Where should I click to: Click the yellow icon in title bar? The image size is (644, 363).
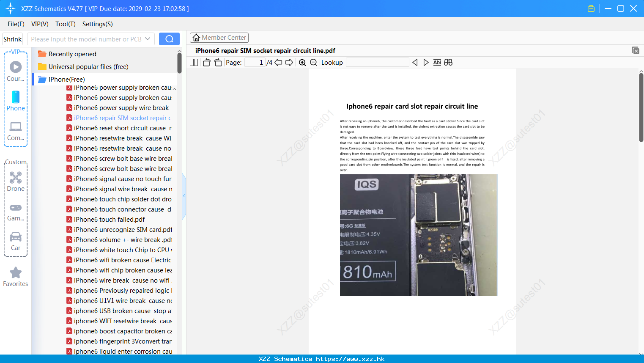click(591, 8)
